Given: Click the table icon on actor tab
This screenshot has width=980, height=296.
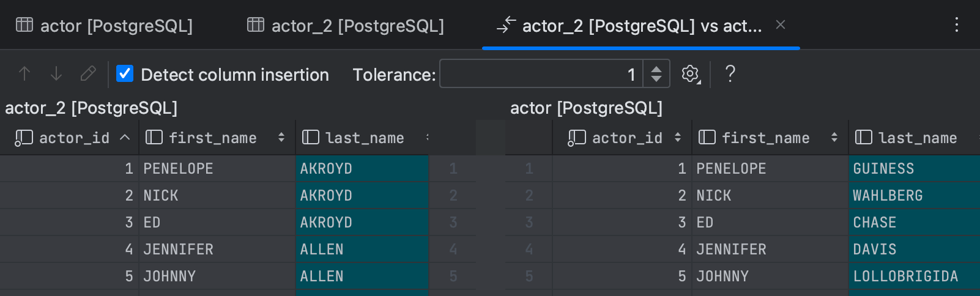Looking at the screenshot, I should pos(24,25).
